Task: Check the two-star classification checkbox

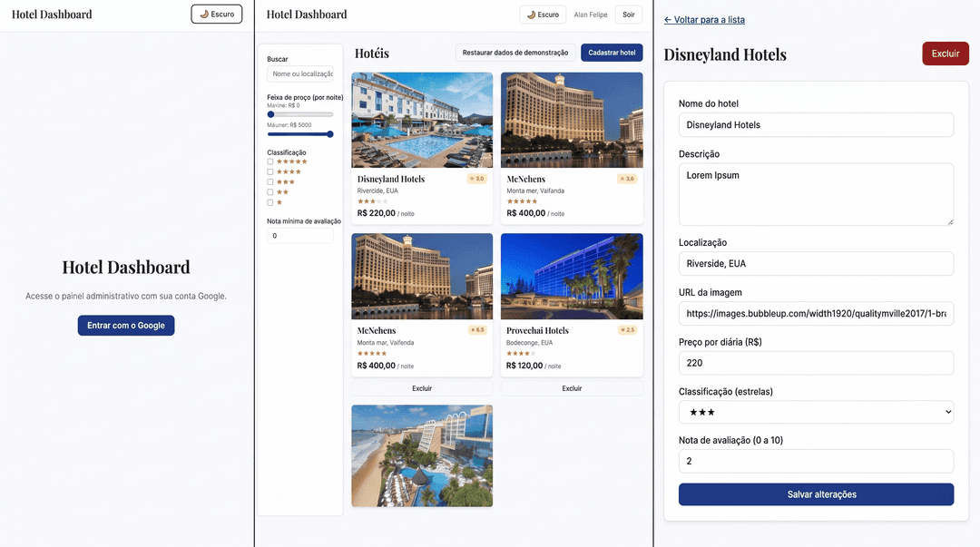Action: pos(270,192)
